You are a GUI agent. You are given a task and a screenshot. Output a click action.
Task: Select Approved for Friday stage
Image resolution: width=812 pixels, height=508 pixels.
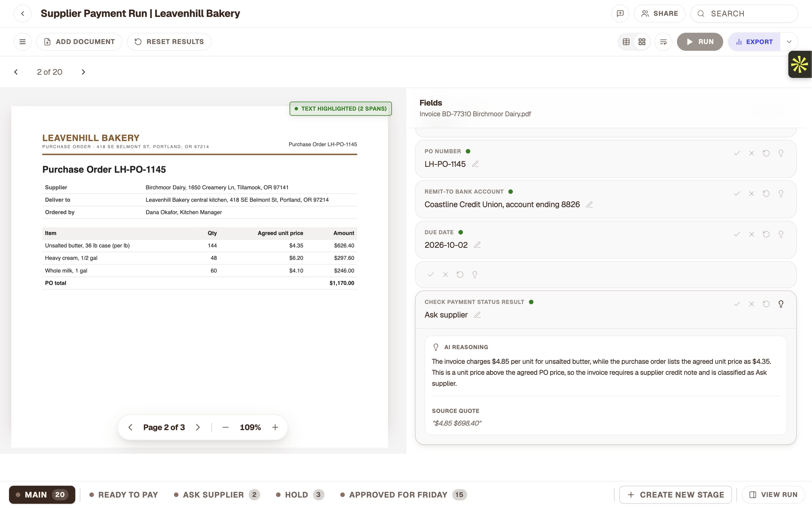point(403,494)
